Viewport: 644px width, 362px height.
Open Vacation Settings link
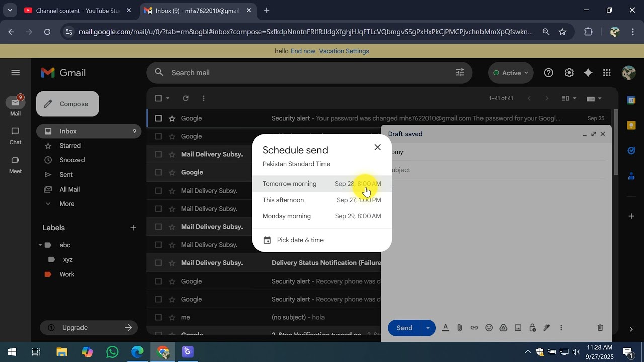(344, 51)
